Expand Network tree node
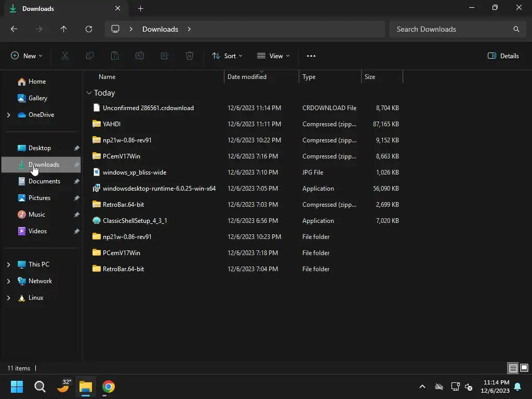 click(8, 281)
